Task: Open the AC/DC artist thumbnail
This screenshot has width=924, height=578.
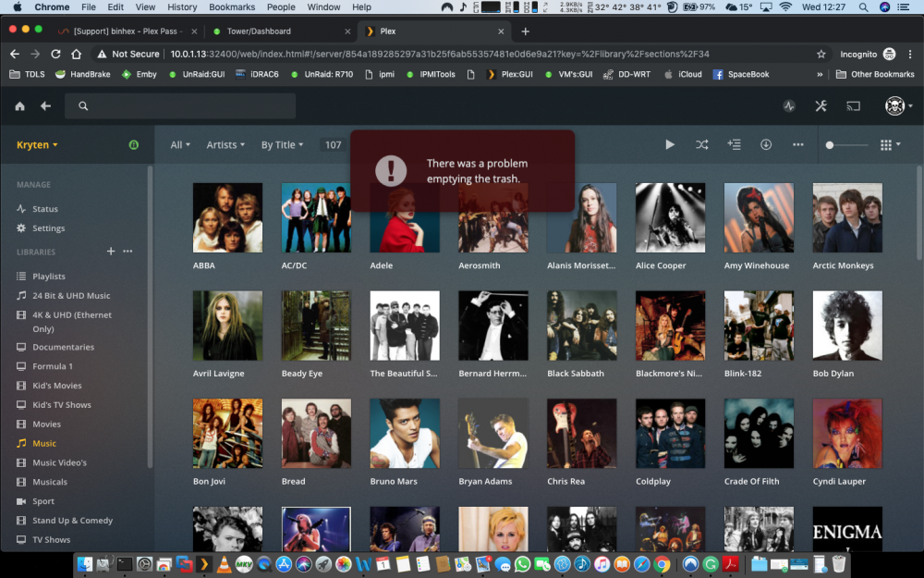Action: 316,217
